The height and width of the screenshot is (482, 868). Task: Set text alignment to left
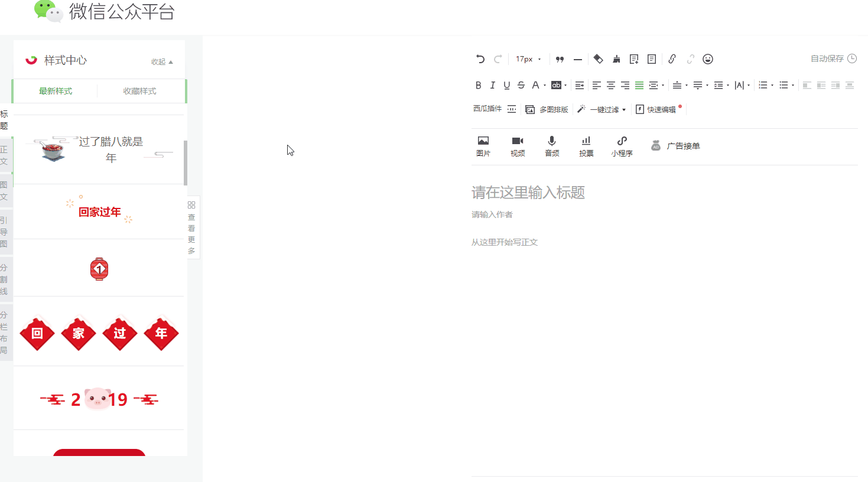[x=596, y=86]
